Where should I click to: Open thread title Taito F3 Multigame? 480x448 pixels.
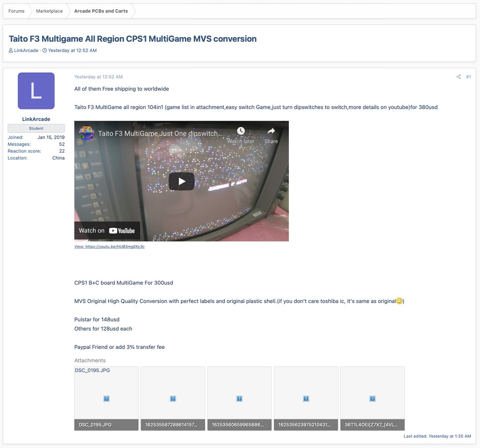click(133, 39)
